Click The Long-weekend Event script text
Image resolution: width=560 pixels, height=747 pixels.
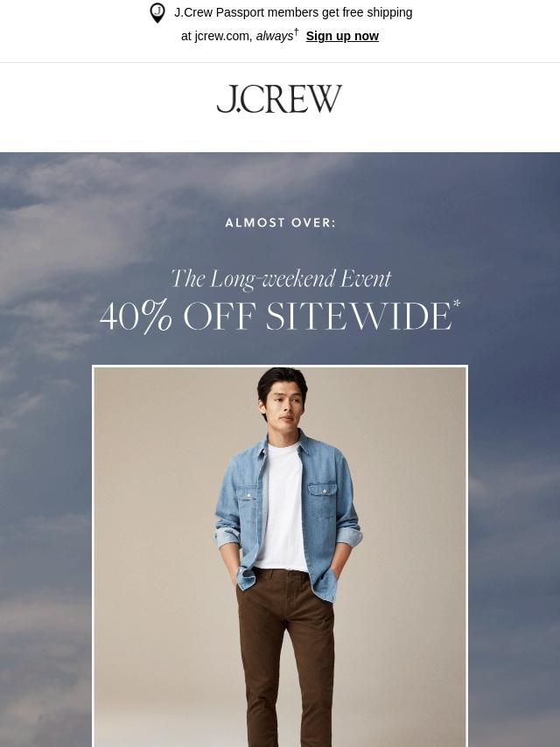[281, 279]
